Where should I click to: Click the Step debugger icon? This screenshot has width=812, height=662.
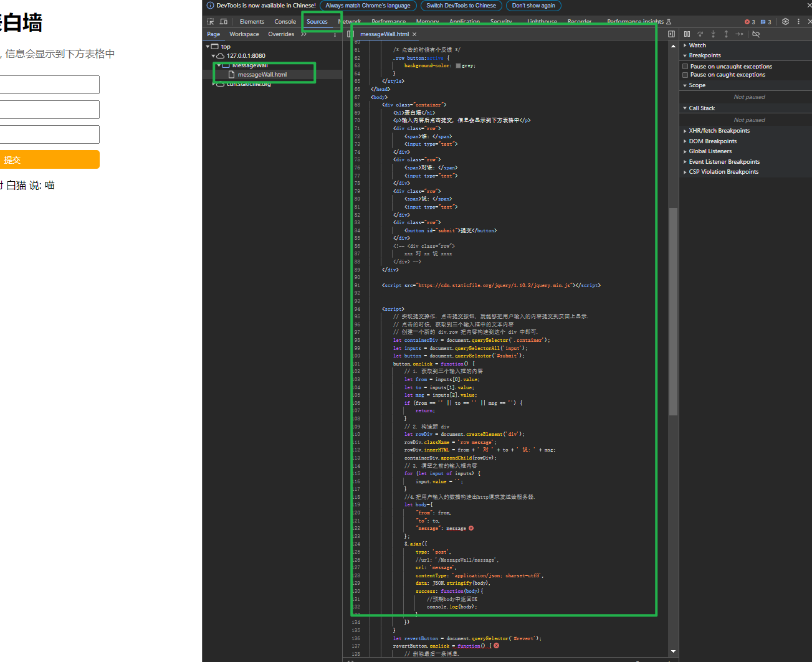(x=739, y=34)
